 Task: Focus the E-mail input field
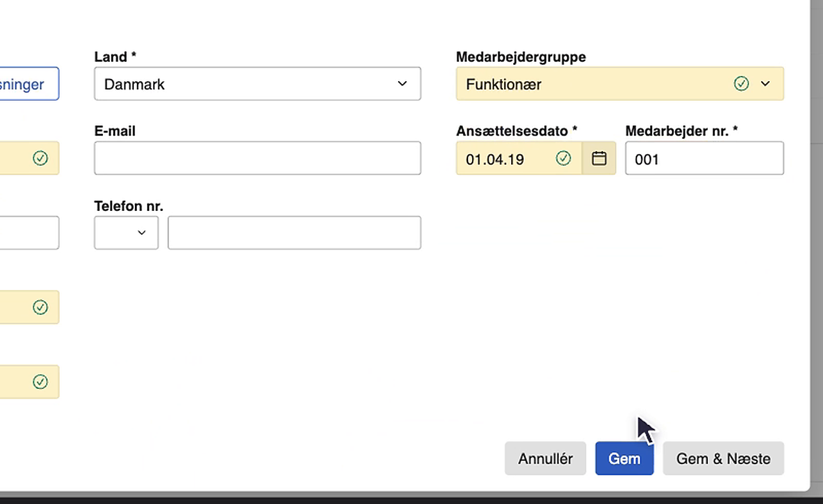click(257, 158)
